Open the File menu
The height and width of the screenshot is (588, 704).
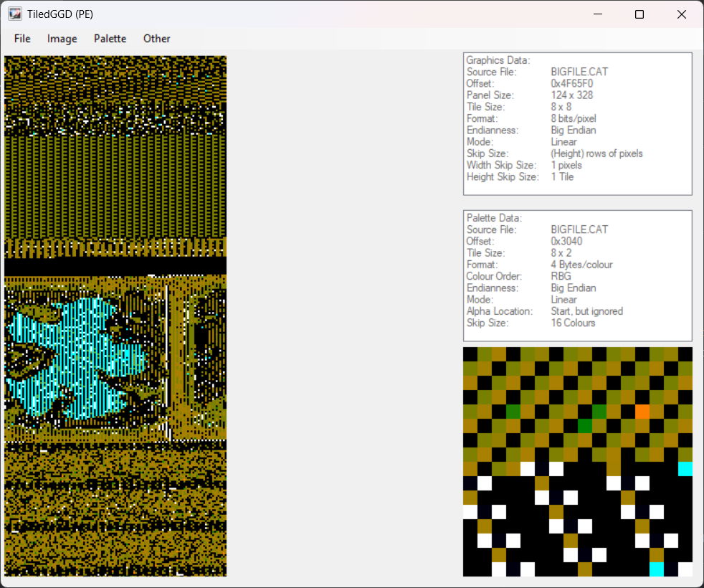coord(22,39)
